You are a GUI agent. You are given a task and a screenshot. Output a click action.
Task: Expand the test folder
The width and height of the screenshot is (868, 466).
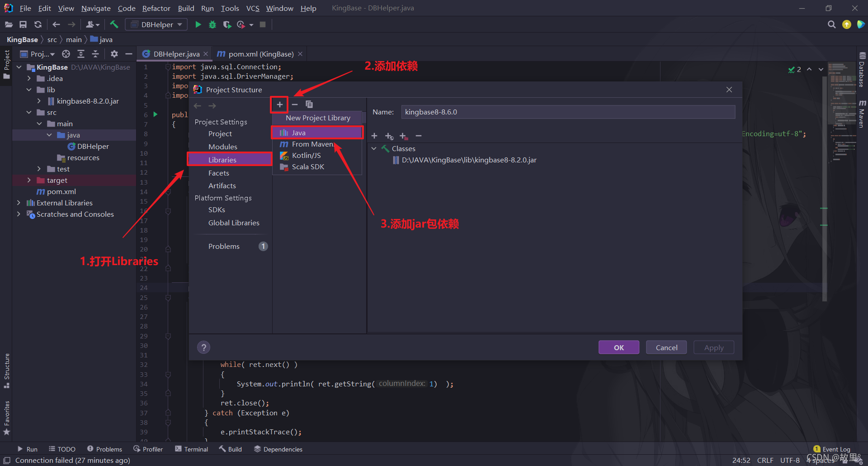tap(39, 169)
